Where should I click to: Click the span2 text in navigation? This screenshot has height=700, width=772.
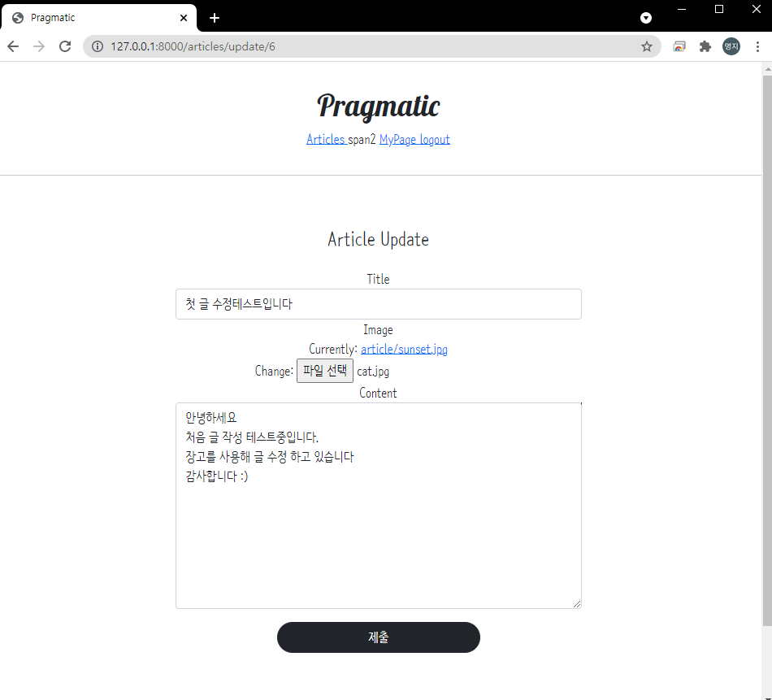tap(362, 140)
